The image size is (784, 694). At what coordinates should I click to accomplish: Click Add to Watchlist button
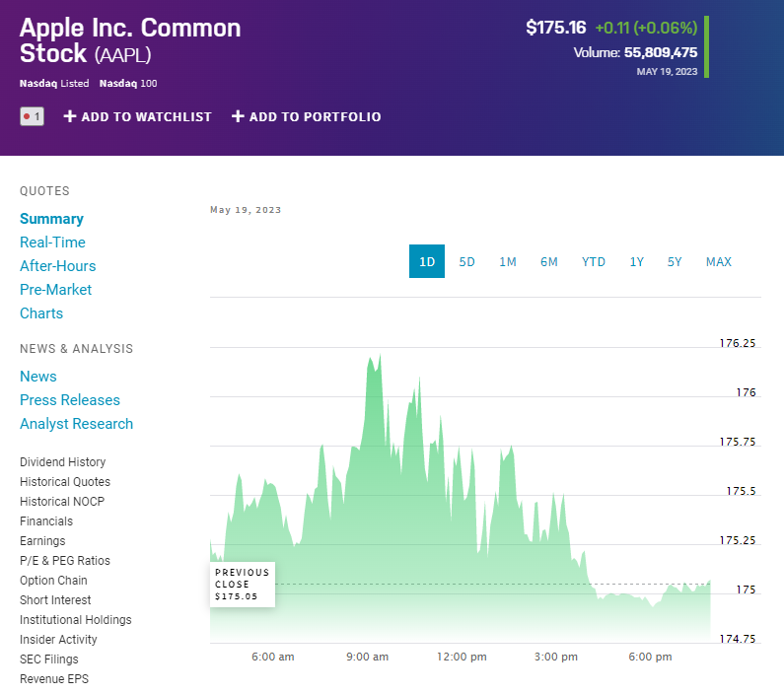pos(138,116)
